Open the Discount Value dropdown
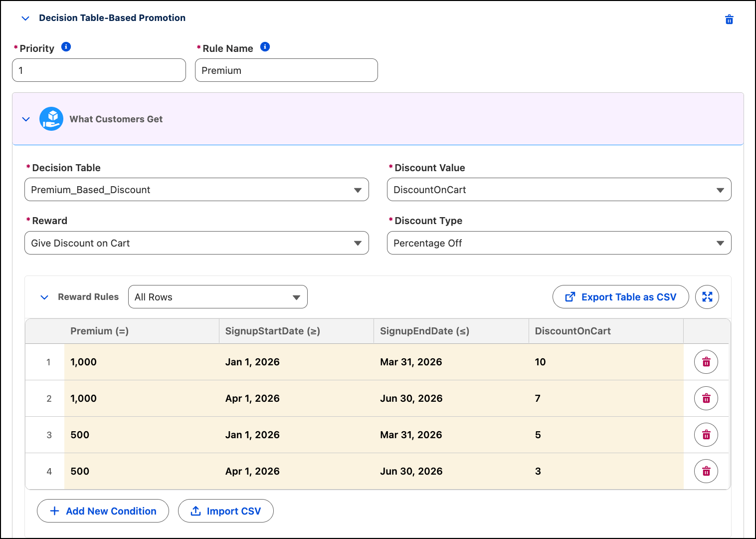Screen dimensions: 756x539 point(559,190)
